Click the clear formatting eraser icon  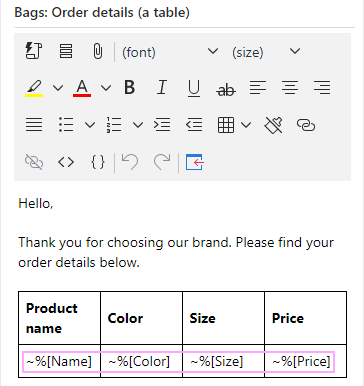point(273,125)
